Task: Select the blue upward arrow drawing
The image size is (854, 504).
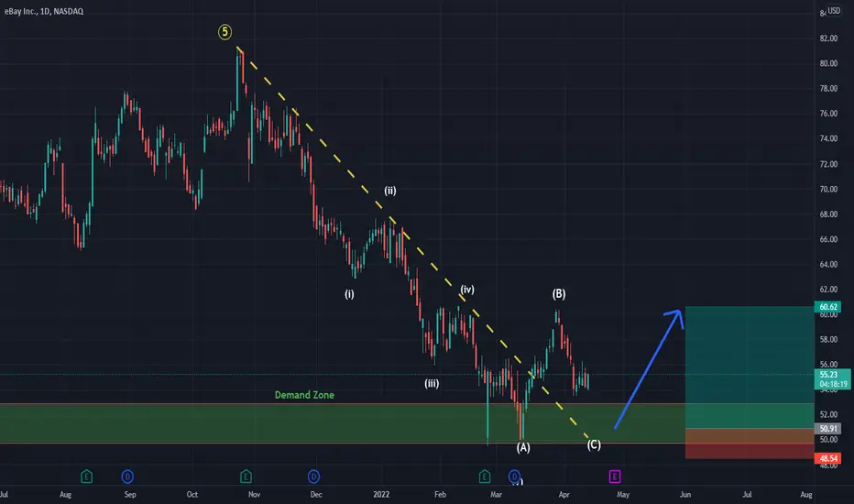Action: (x=650, y=369)
